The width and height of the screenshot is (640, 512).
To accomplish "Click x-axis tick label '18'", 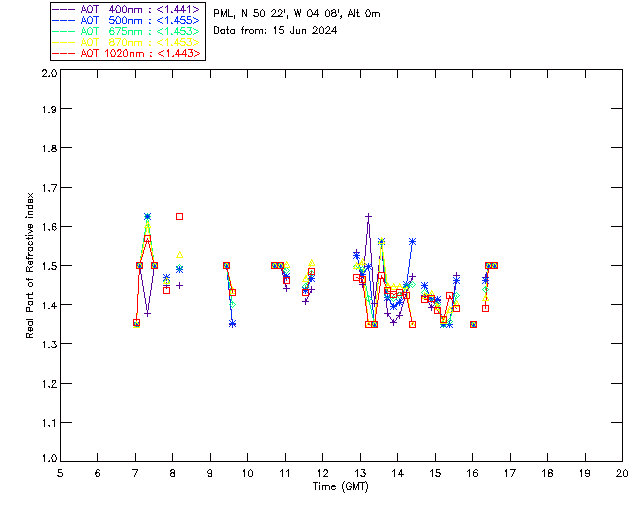I will click(x=547, y=473).
